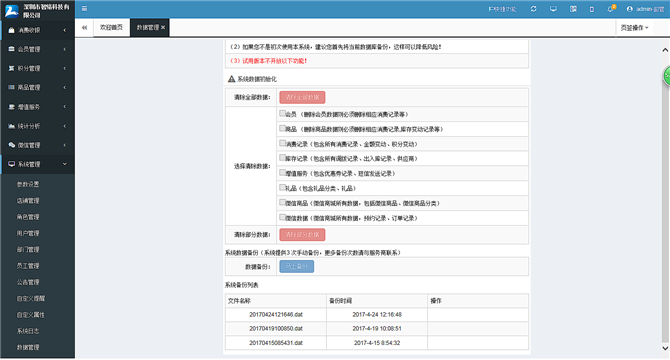Click the company logo in the header
The width and height of the screenshot is (670, 360).
(12, 11)
